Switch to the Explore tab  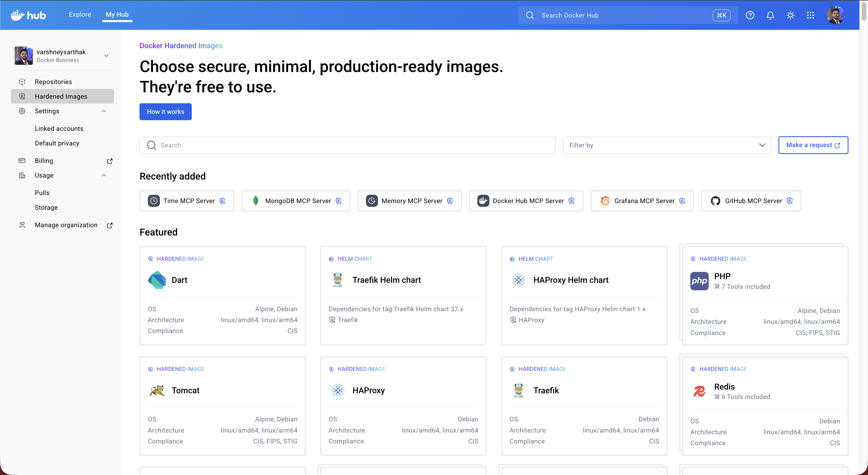tap(80, 14)
